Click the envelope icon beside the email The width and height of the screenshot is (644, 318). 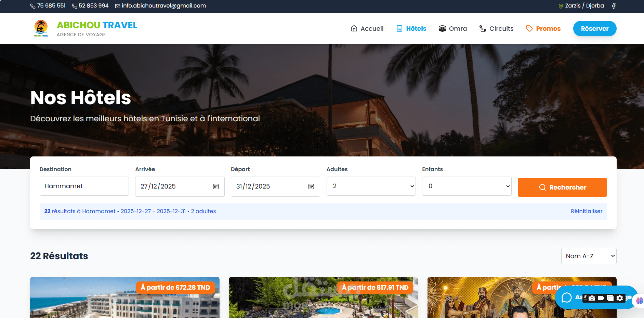click(118, 6)
